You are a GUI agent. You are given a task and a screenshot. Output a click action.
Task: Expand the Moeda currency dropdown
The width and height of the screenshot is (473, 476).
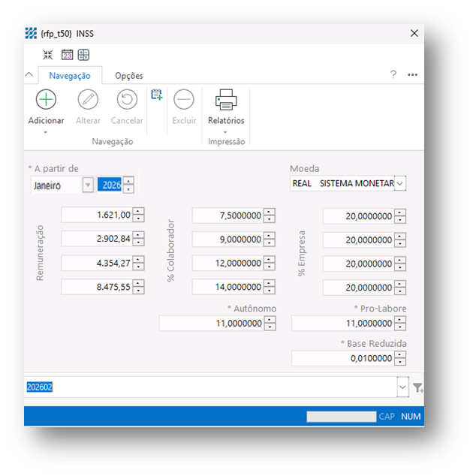(x=399, y=183)
